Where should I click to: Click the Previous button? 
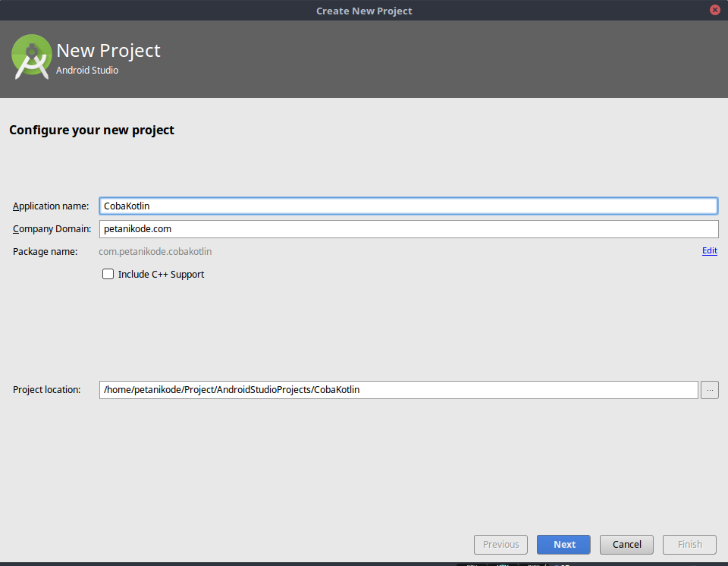pos(500,544)
